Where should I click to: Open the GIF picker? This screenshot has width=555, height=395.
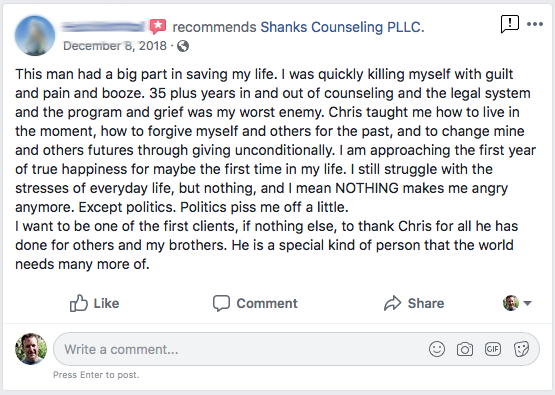point(493,349)
